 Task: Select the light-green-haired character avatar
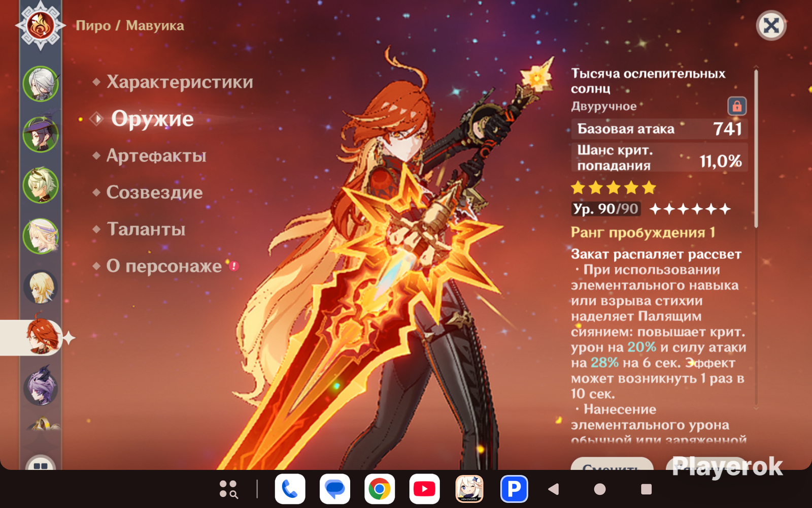point(41,185)
